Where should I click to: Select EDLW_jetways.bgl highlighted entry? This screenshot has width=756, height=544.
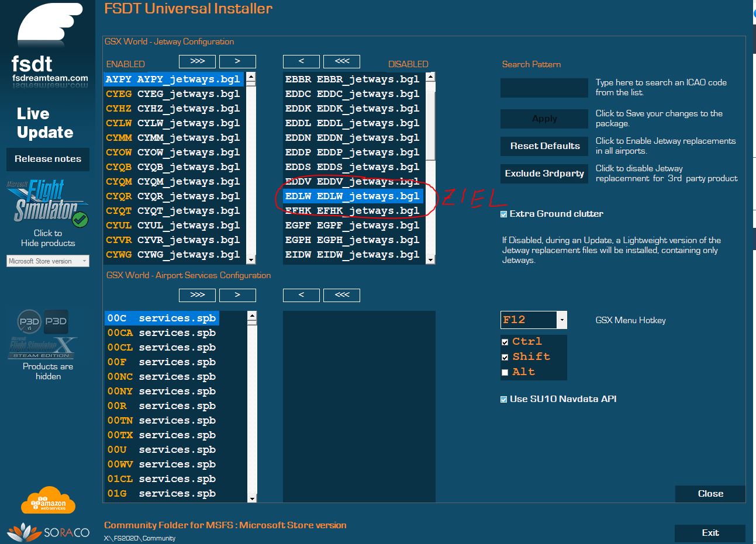pyautogui.click(x=353, y=196)
